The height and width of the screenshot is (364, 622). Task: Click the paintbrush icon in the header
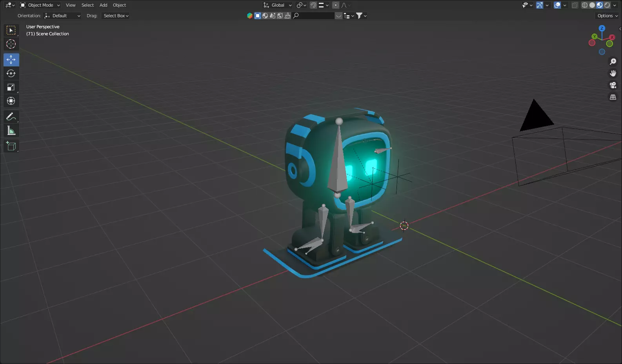coord(287,16)
